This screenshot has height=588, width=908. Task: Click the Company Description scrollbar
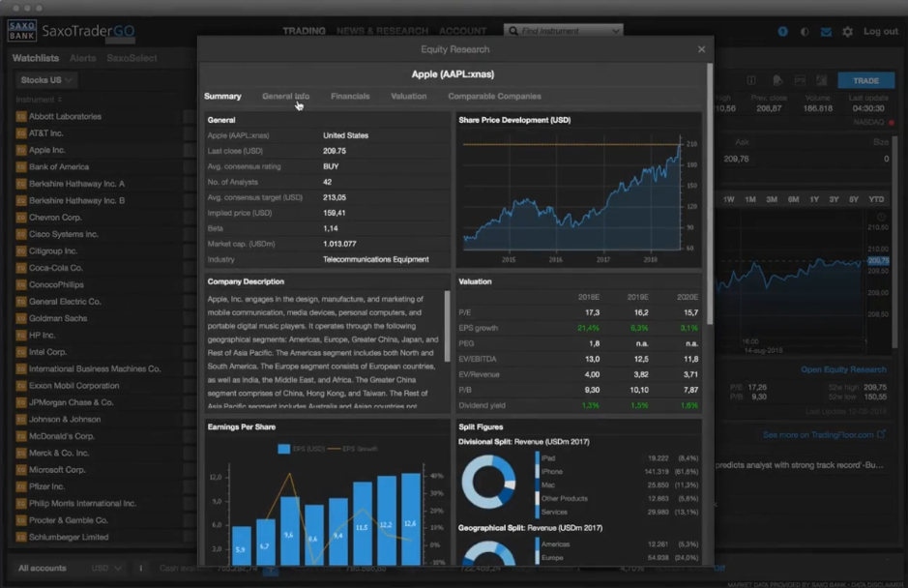pos(447,326)
